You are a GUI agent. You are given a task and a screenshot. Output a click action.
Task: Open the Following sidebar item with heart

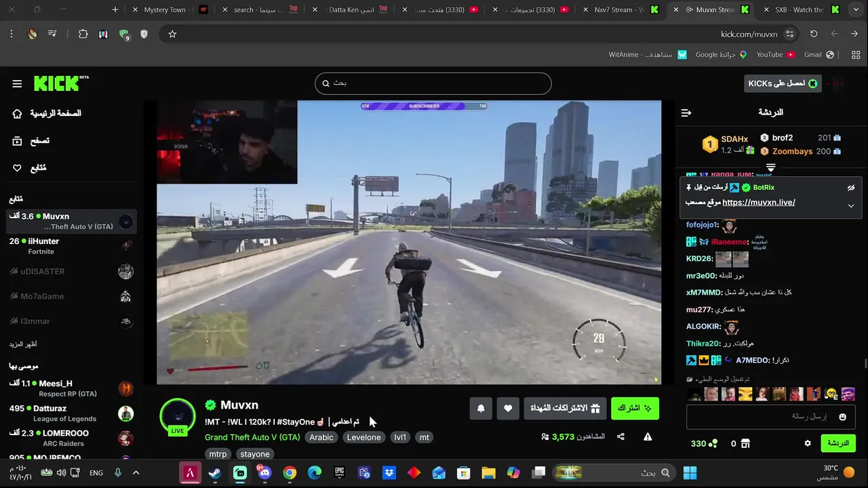30,167
